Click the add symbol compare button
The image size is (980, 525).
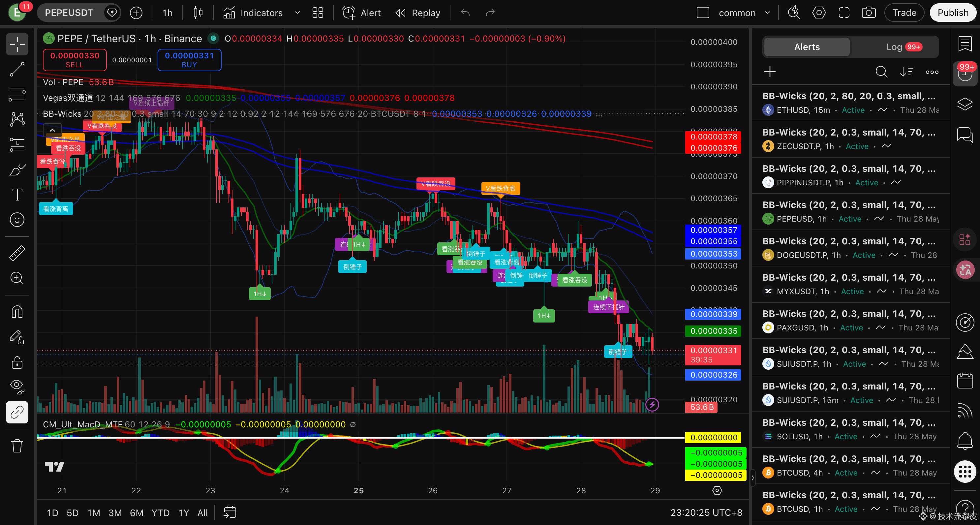136,13
